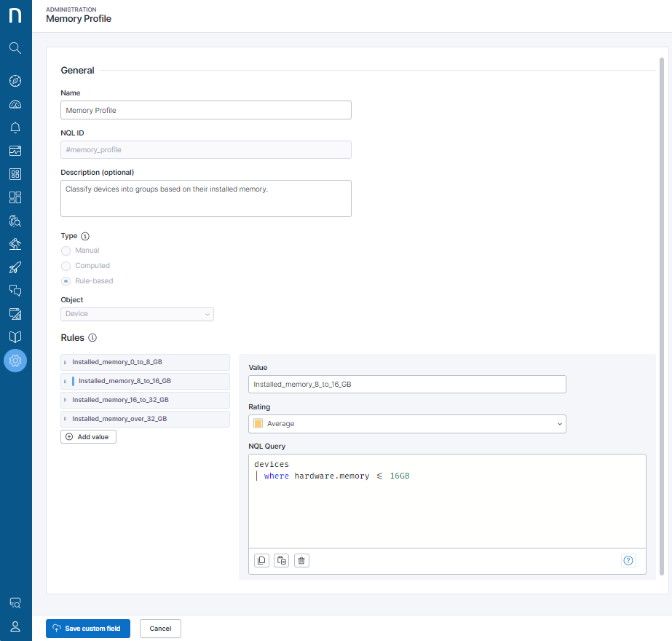Click the Name input field
The width and height of the screenshot is (672, 641).
point(205,110)
